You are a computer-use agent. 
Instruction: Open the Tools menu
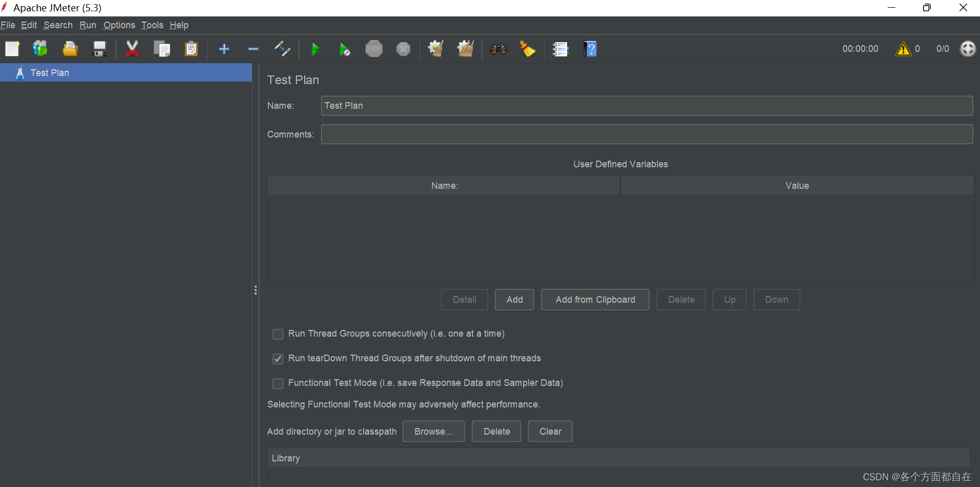(152, 25)
